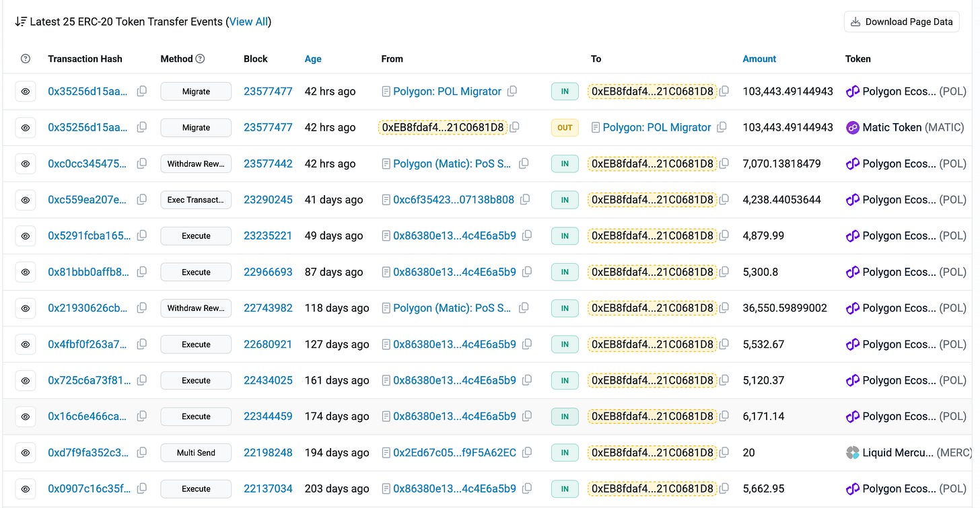Viewport: 980px width, 508px height.
Task: Open Polygon (Matic): PoS S... in block 22743982 row
Action: point(452,308)
